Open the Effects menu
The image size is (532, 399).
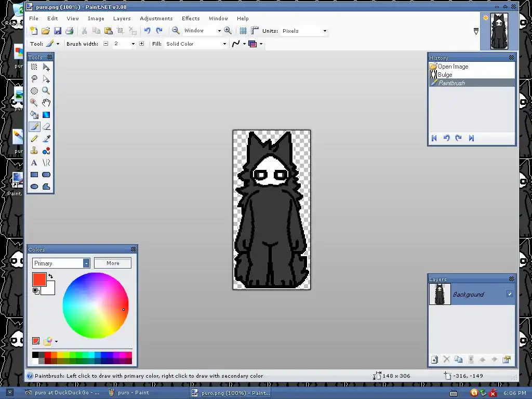click(x=191, y=18)
